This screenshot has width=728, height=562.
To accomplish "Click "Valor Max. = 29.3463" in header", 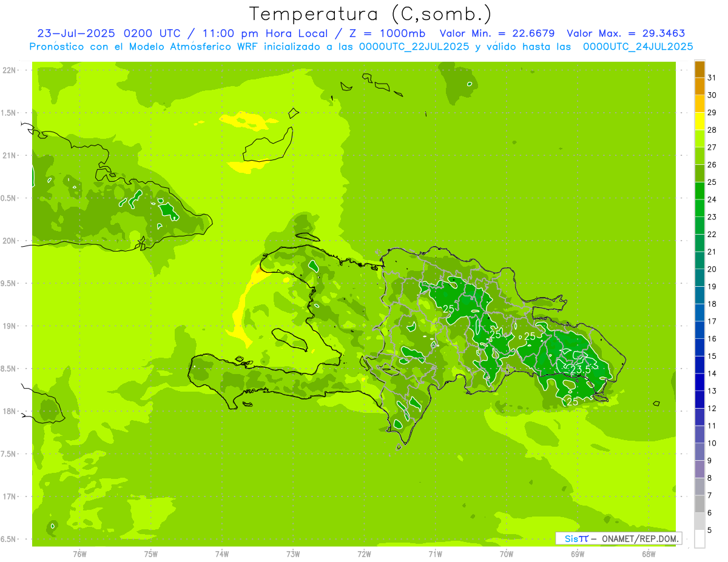I will 626,33.
